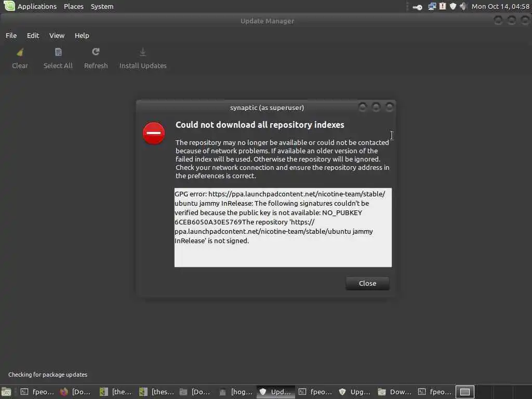Screen dimensions: 532x399
Task: Open the Edit menu in Update Manager
Action: [33, 36]
